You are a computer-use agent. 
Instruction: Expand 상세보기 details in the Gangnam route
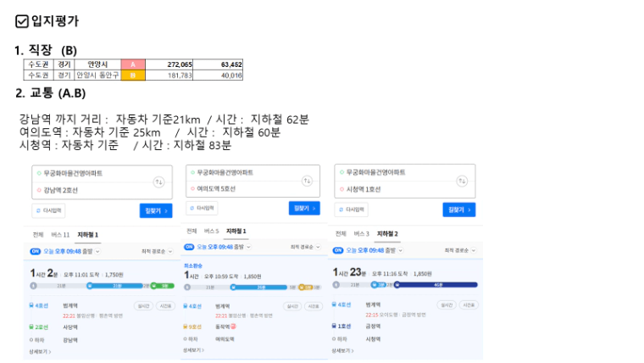click(40, 352)
